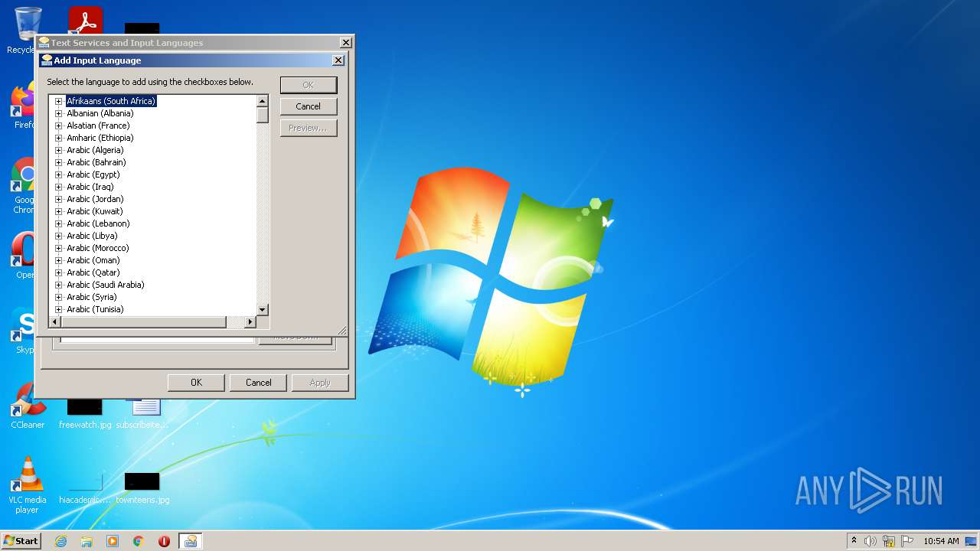
Task: Launch Google Chrome from the taskbar
Action: (x=139, y=541)
